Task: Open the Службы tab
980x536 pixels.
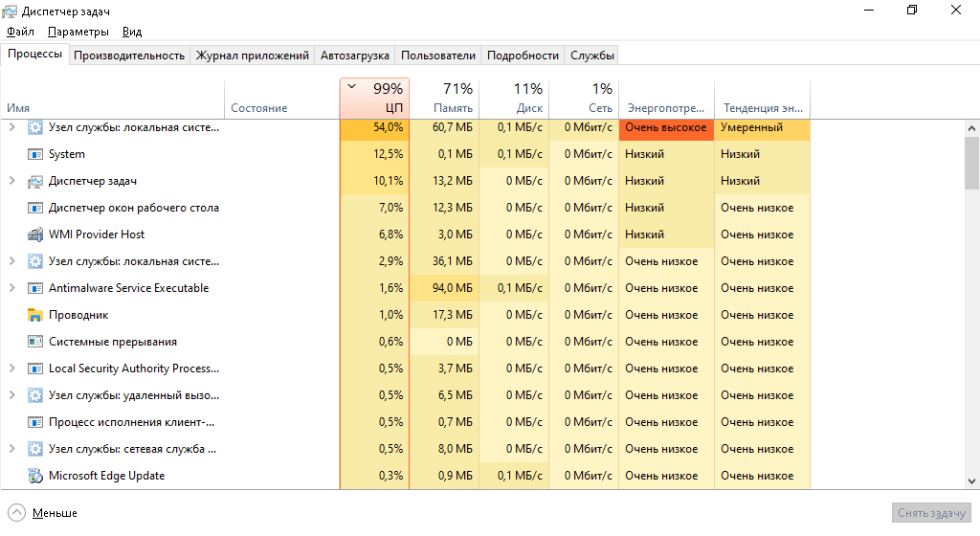Action: click(x=591, y=56)
